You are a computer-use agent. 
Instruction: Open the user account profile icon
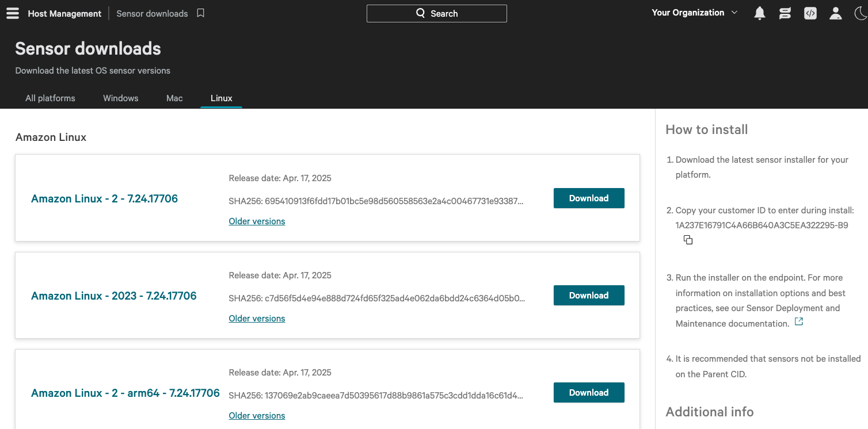point(835,13)
